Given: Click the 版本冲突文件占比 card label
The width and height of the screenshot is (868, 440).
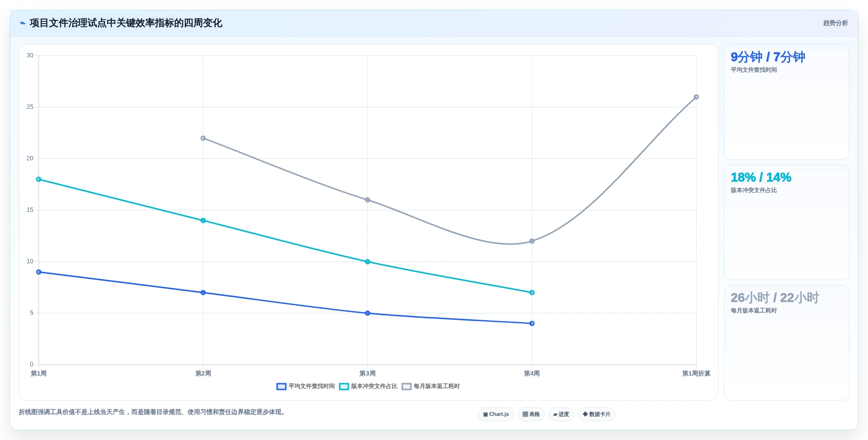Looking at the screenshot, I should pyautogui.click(x=753, y=190).
